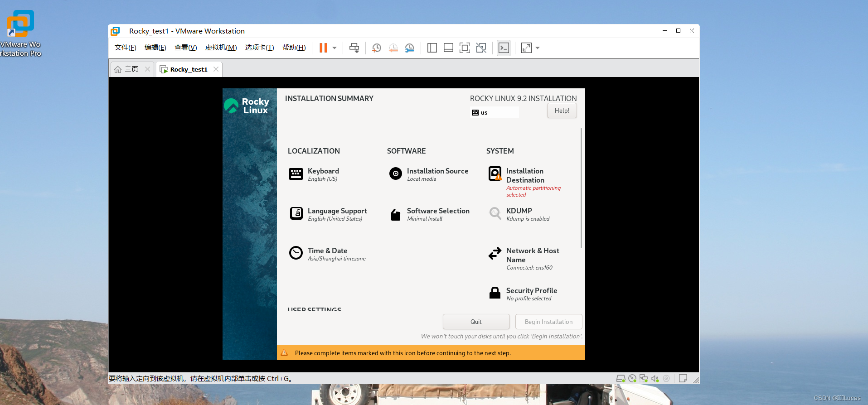The image size is (868, 405).
Task: Click Installation Destination label
Action: coord(525,175)
